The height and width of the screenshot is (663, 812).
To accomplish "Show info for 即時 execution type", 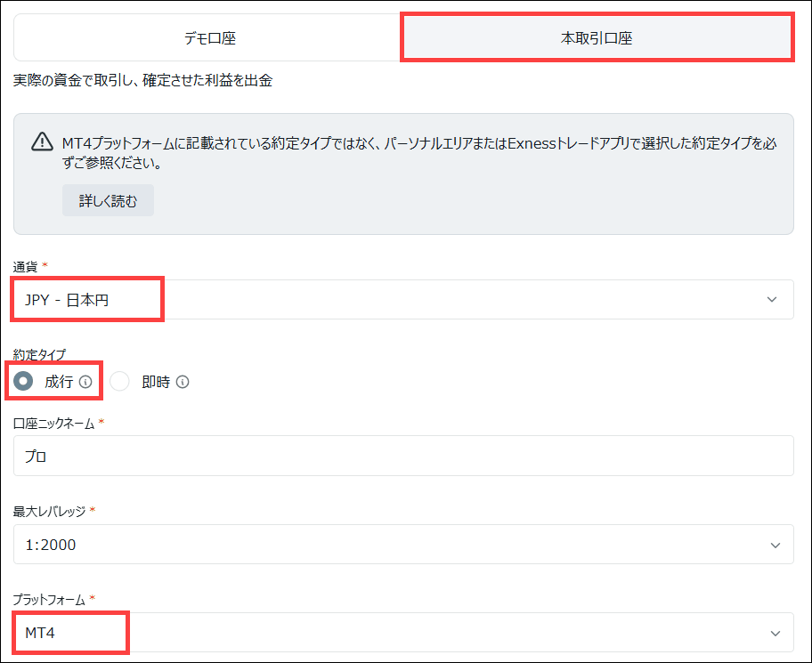I will click(x=183, y=382).
